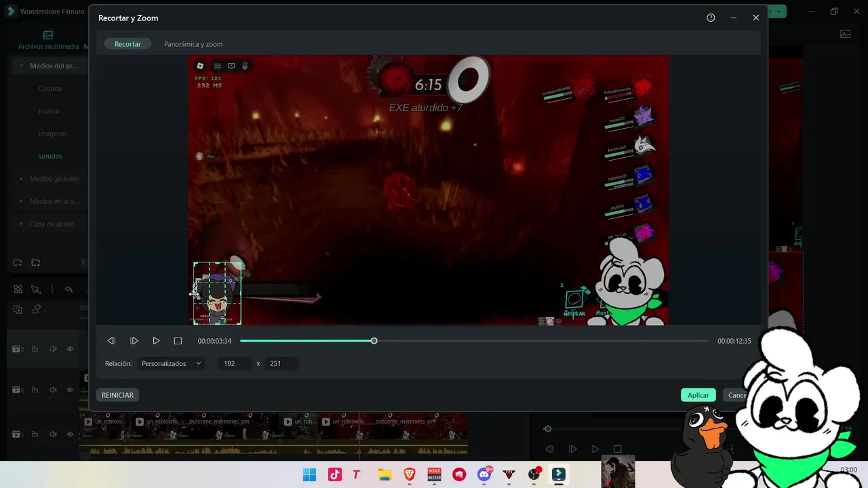Viewport: 868px width, 488px height.
Task: Click the crop height field showing 251
Action: pyautogui.click(x=281, y=363)
